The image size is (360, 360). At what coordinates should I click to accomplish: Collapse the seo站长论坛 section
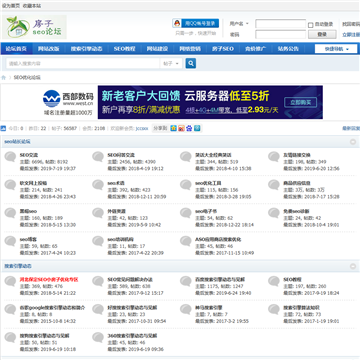[353, 142]
